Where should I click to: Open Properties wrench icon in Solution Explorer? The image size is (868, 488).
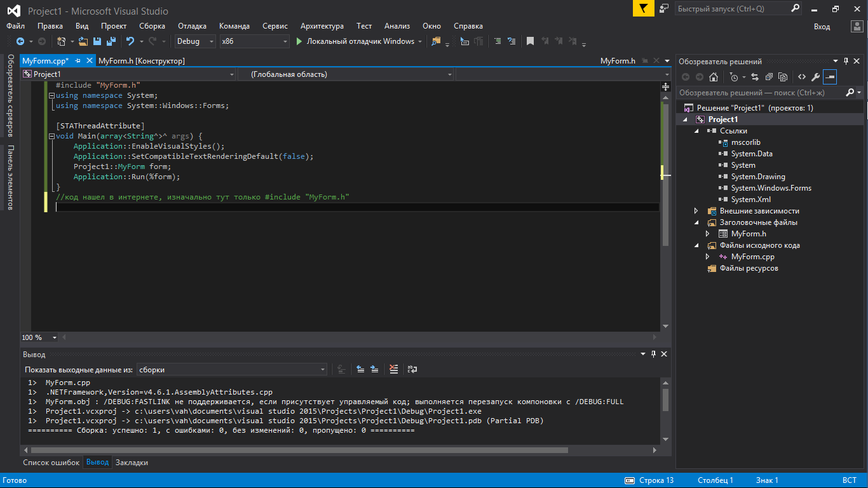click(x=816, y=77)
